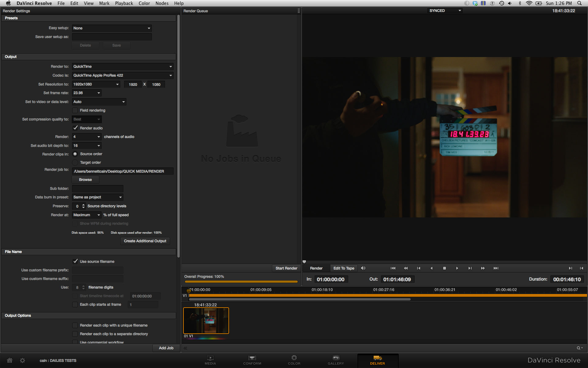Stop playback in the viewer
The width and height of the screenshot is (588, 368).
[x=444, y=268]
